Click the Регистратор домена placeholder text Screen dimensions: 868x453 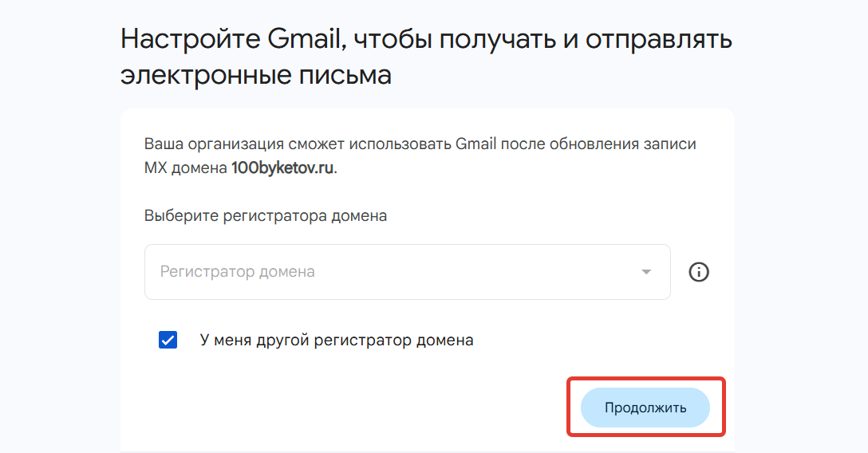click(x=238, y=272)
